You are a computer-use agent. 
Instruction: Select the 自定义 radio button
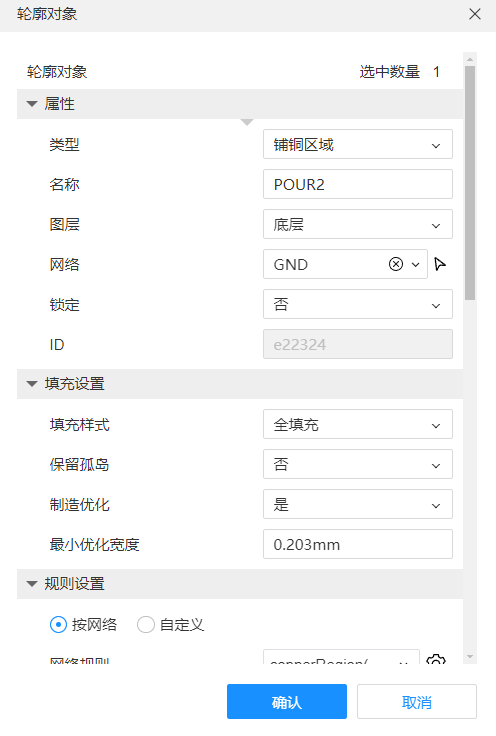coord(145,625)
